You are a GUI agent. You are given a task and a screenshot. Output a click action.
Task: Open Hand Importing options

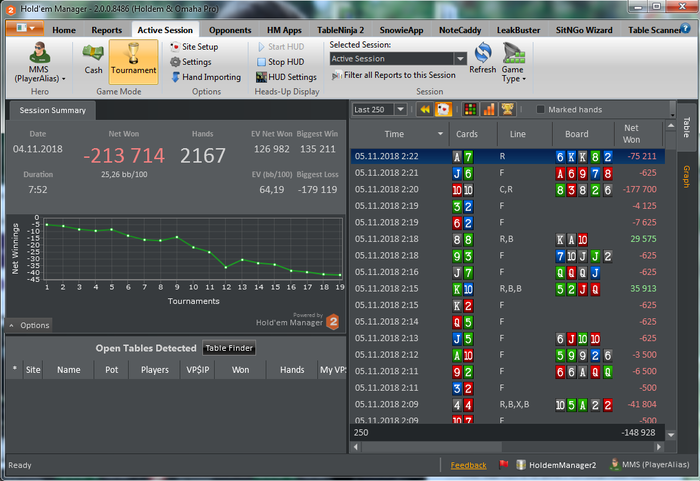coord(206,77)
